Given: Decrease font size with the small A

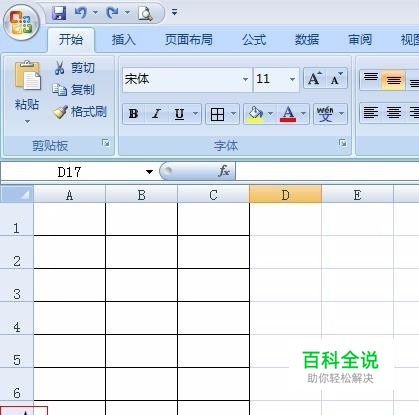Looking at the screenshot, I should click(336, 79).
